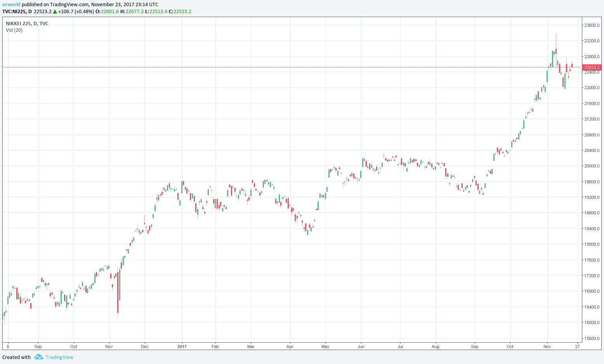604x364 pixels.
Task: Click the +106.7 (+0.48%) change value
Action: pos(76,12)
